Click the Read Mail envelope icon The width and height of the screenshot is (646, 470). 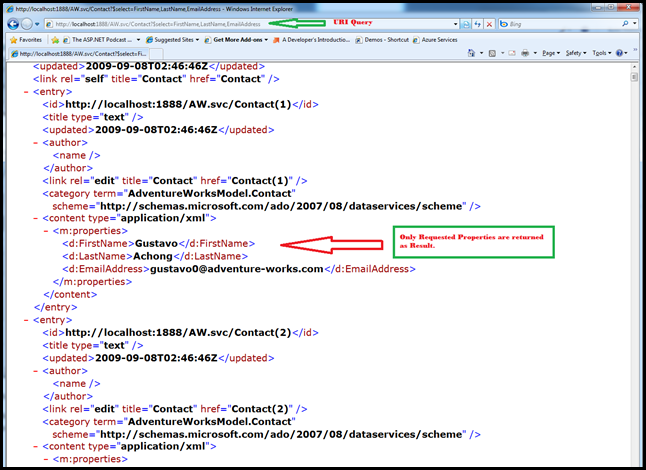point(512,53)
